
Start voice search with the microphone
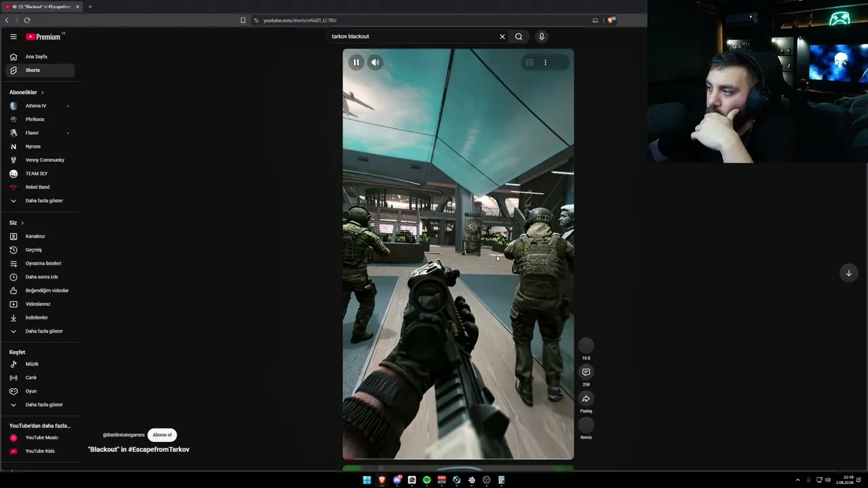(541, 37)
